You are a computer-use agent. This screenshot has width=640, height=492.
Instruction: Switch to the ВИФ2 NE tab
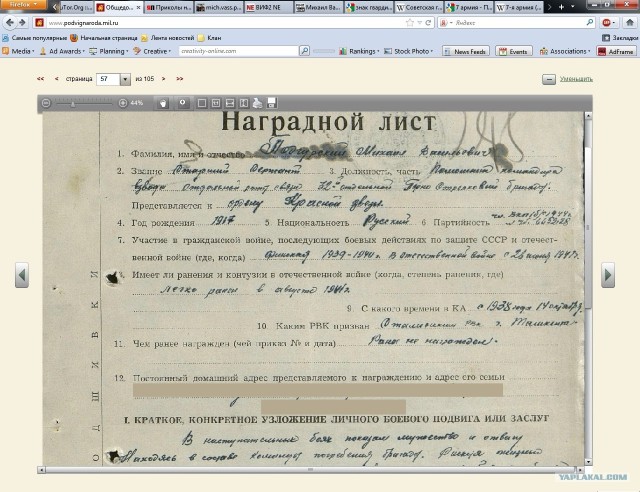(269, 7)
